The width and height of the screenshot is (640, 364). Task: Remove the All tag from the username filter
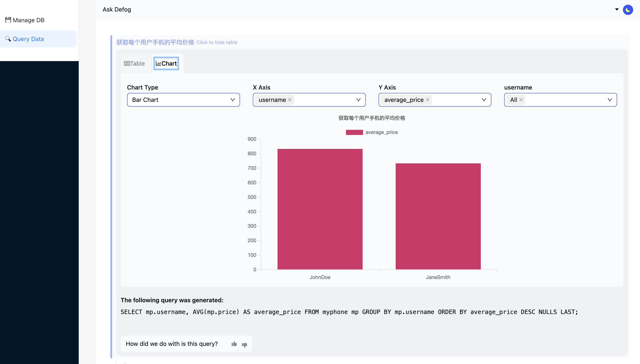[x=521, y=100]
